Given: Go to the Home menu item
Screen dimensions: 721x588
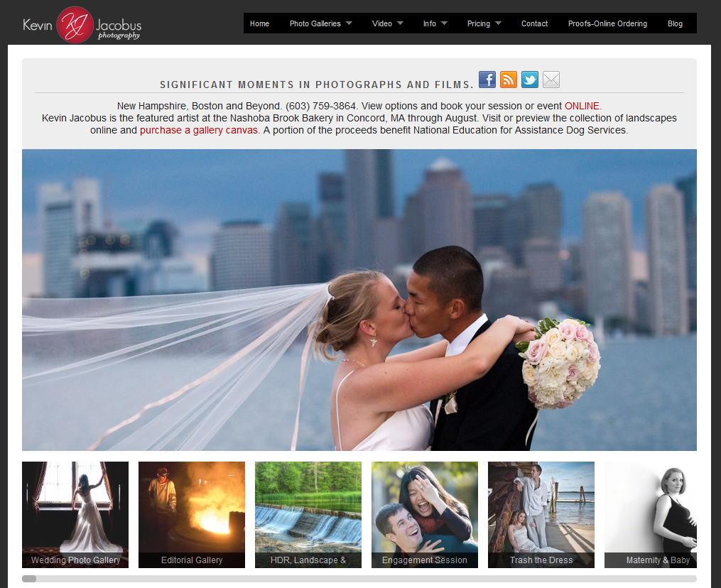Looking at the screenshot, I should tap(259, 23).
